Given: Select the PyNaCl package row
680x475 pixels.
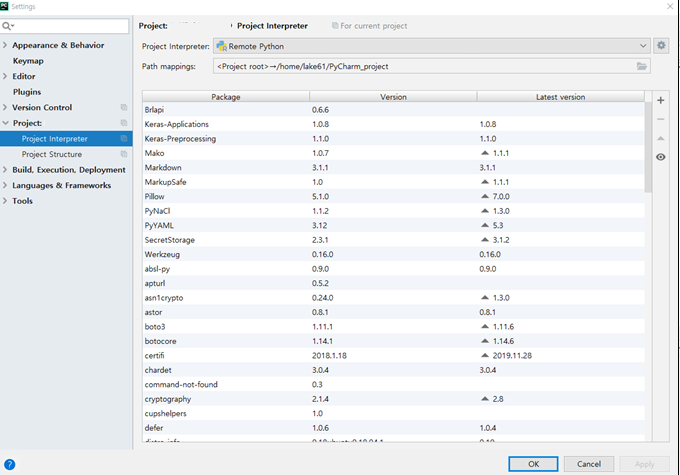Looking at the screenshot, I should pos(393,211).
